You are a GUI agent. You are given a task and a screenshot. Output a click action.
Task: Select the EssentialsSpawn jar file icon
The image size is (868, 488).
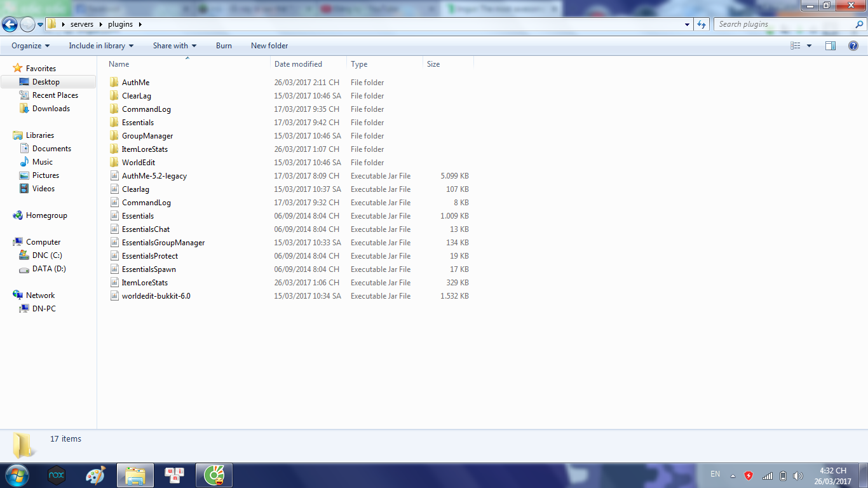coord(114,269)
